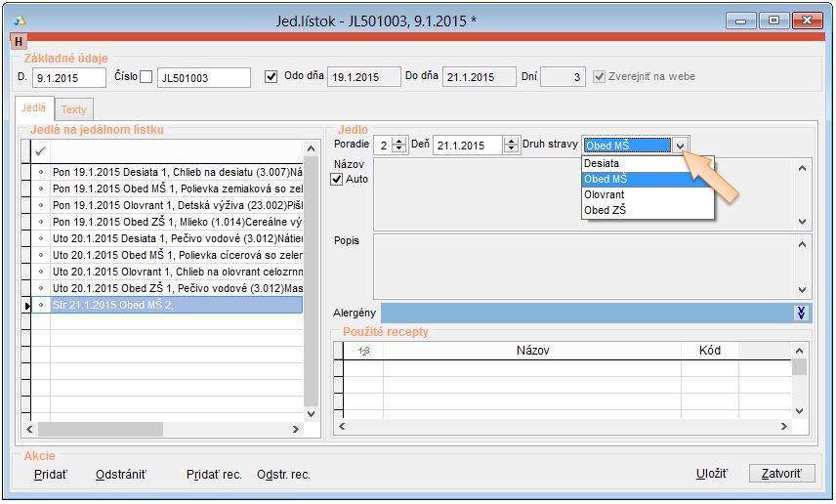
Task: Click the sort number icon in recipes table
Action: click(x=363, y=351)
